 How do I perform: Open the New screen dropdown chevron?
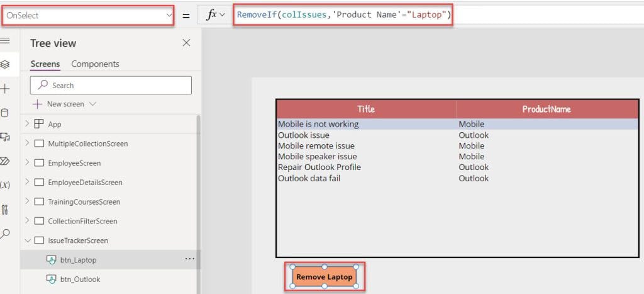coord(93,104)
